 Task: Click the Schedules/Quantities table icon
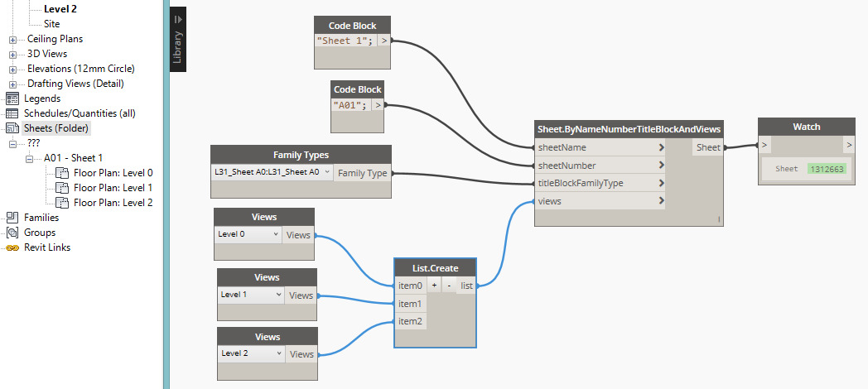[x=12, y=113]
